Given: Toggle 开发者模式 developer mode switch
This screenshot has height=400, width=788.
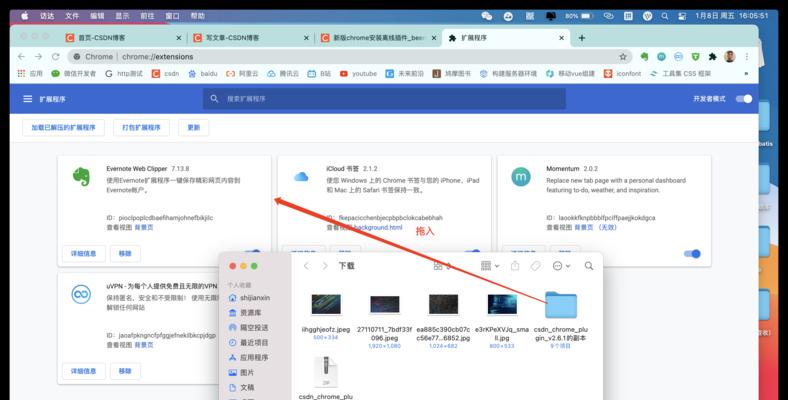Looking at the screenshot, I should pyautogui.click(x=744, y=99).
